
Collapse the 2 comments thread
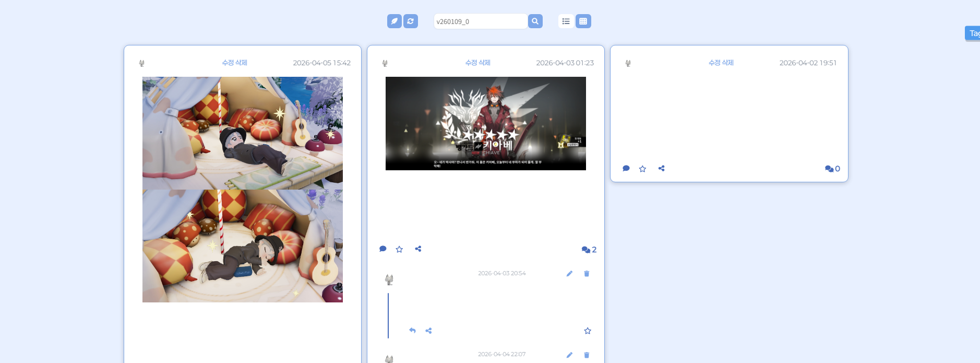click(x=589, y=250)
